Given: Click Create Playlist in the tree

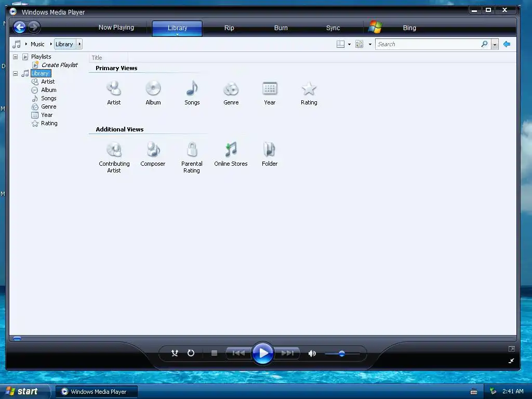Looking at the screenshot, I should click(59, 65).
